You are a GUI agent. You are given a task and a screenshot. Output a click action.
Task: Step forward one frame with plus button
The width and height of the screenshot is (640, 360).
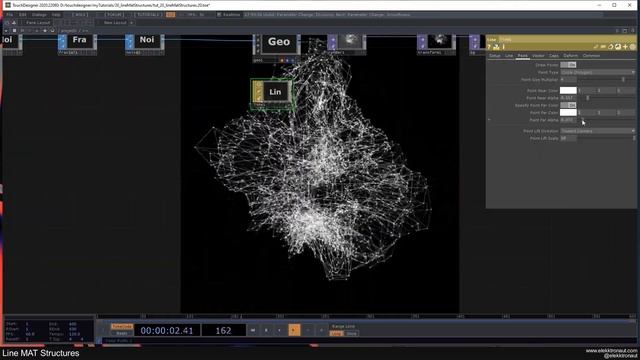pos(322,330)
